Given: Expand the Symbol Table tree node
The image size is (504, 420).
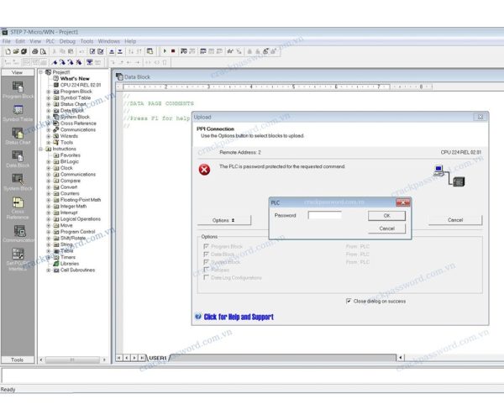Looking at the screenshot, I should point(49,98).
